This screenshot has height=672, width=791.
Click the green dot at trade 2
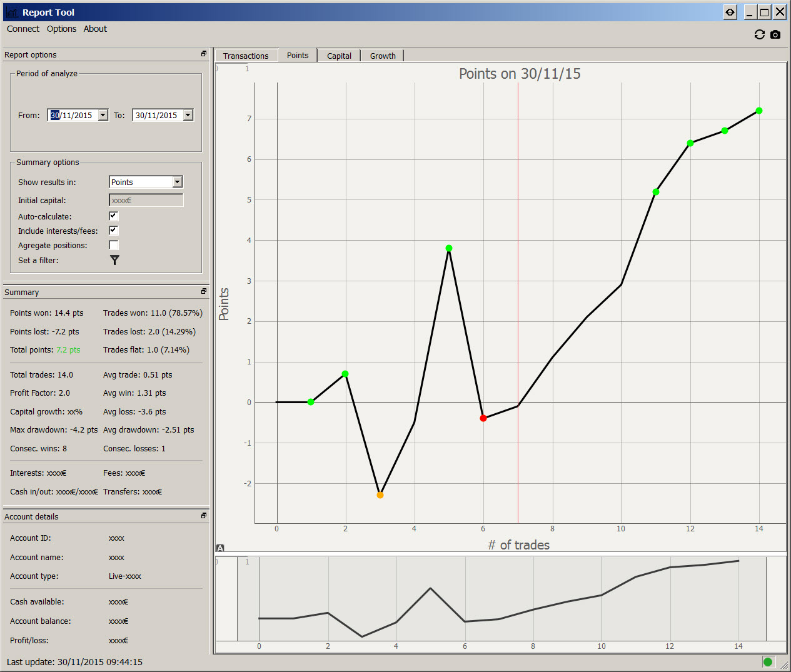tap(345, 374)
